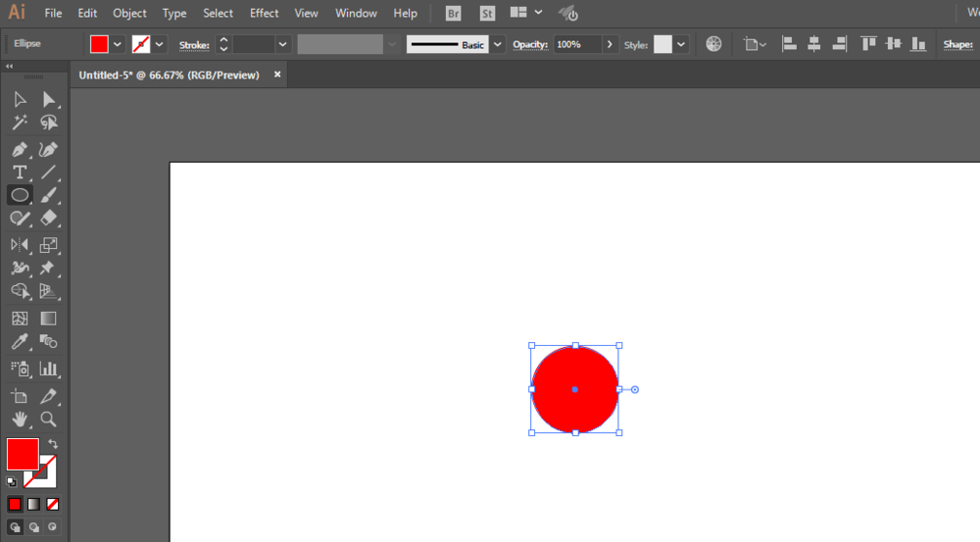Screen dimensions: 980x542
Task: Click the control bar fill color swatch
Action: [99, 44]
